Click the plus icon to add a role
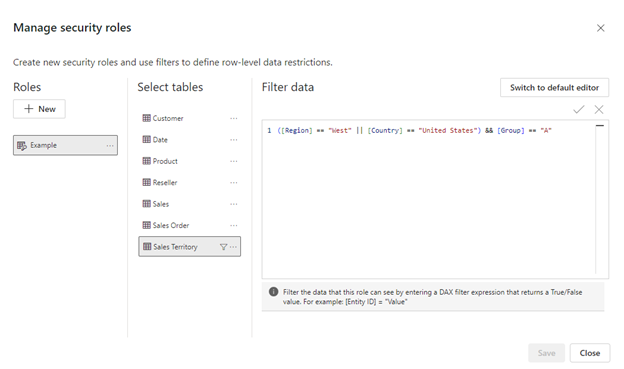The height and width of the screenshot is (369, 624). point(29,109)
